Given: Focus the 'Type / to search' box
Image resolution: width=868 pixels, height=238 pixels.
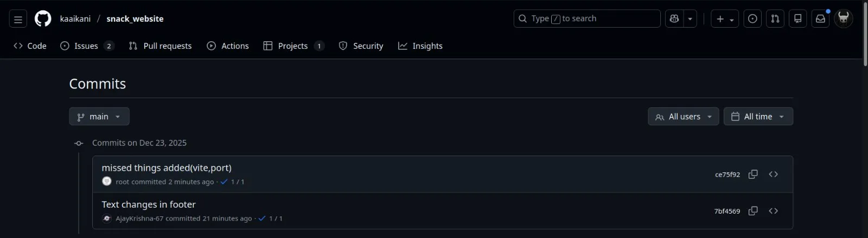Looking at the screenshot, I should click(x=587, y=18).
